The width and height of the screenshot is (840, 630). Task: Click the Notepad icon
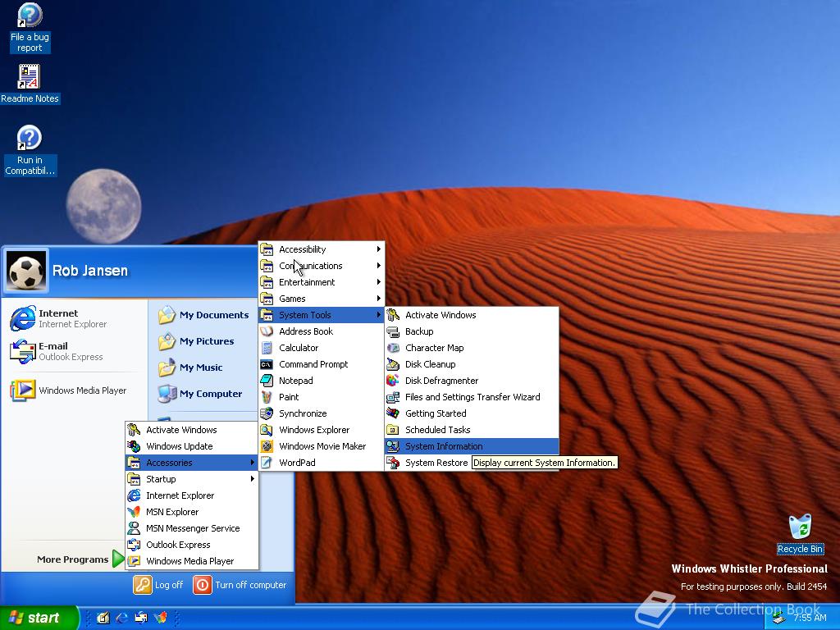pyautogui.click(x=267, y=381)
